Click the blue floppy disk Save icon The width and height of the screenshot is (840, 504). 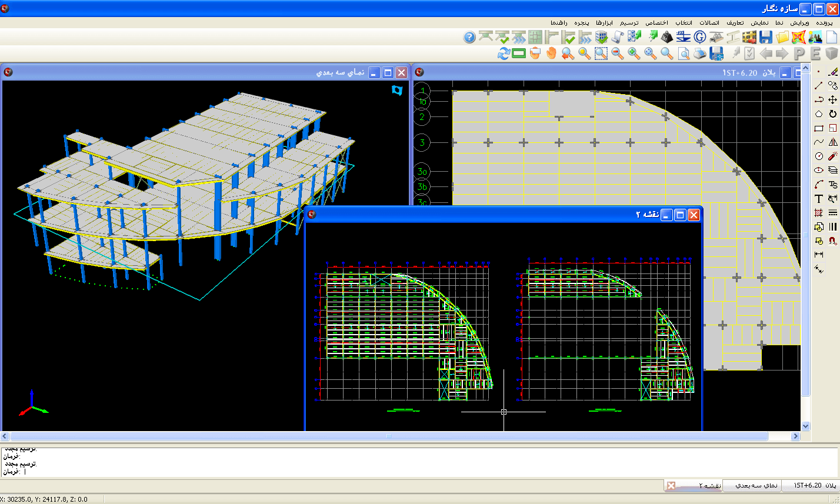tap(765, 37)
